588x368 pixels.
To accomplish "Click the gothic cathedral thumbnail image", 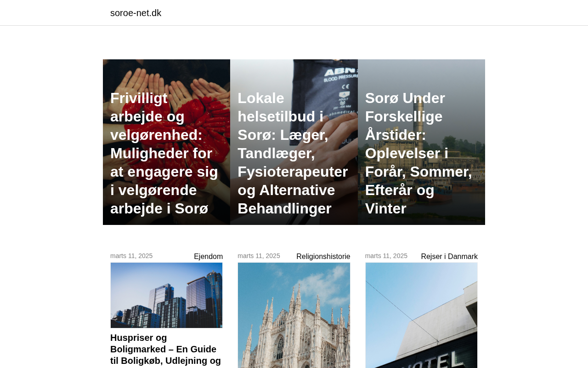I will coord(294,316).
